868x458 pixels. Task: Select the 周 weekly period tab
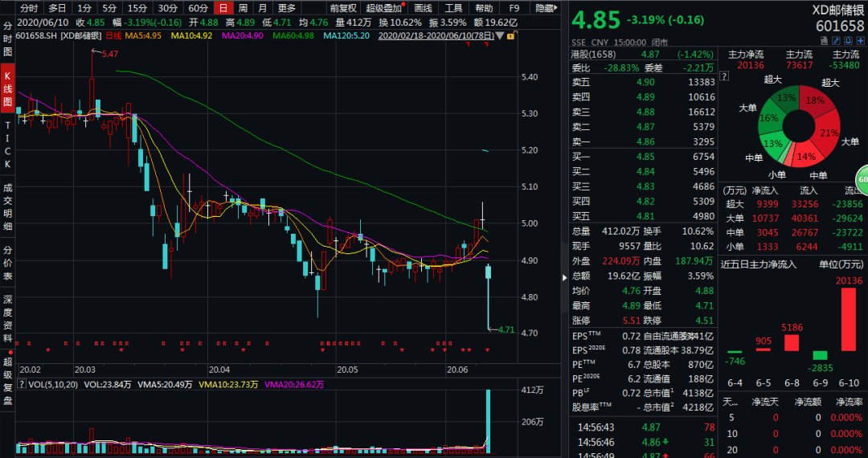point(243,8)
